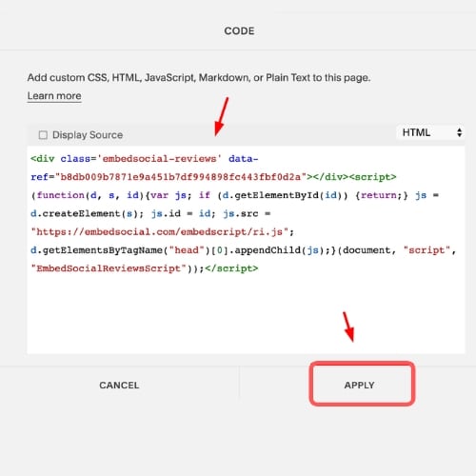Open the Learn more link
Viewport: 476px width, 476px height.
(54, 96)
